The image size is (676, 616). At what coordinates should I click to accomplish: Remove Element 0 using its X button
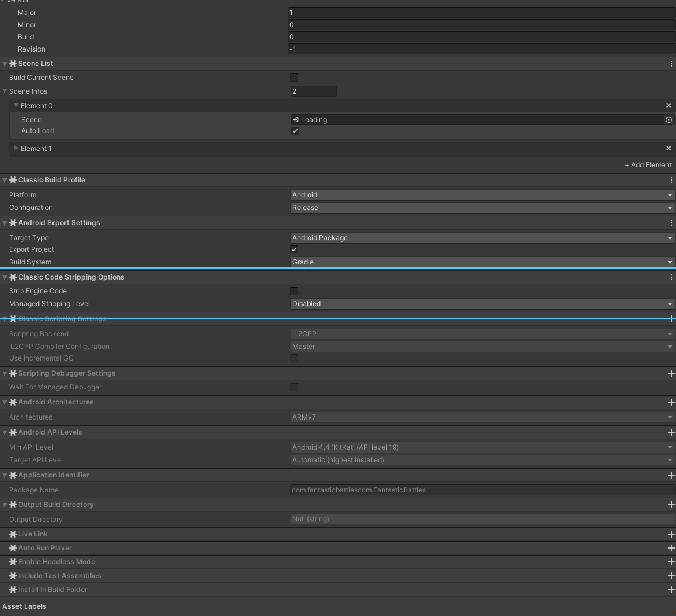coord(668,105)
